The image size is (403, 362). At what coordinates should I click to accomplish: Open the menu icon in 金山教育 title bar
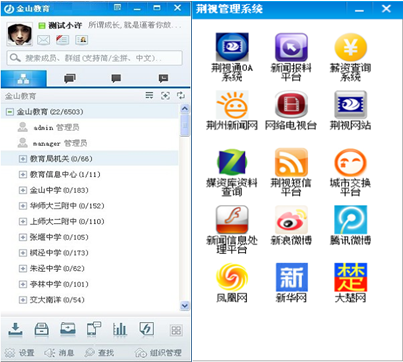tap(117, 7)
